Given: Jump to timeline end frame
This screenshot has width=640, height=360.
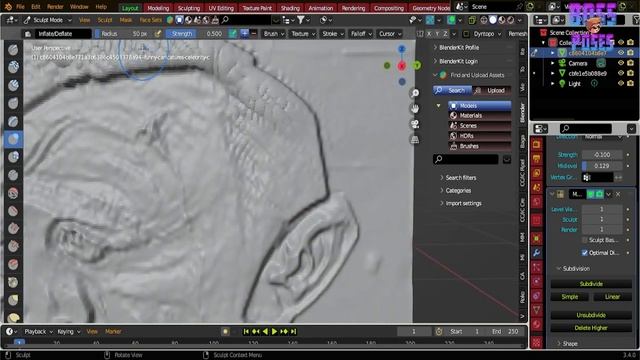Looking at the screenshot, I should click(293, 331).
